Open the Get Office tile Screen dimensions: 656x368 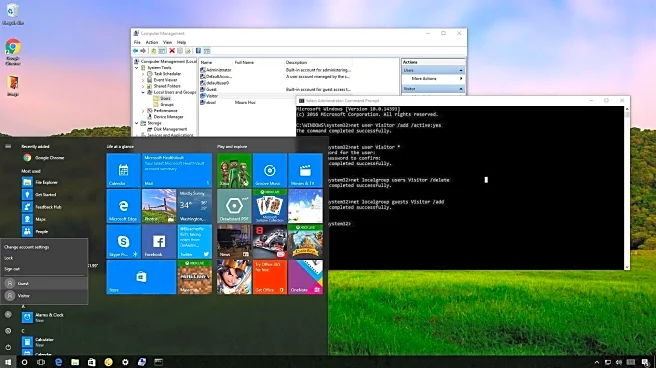pos(270,277)
